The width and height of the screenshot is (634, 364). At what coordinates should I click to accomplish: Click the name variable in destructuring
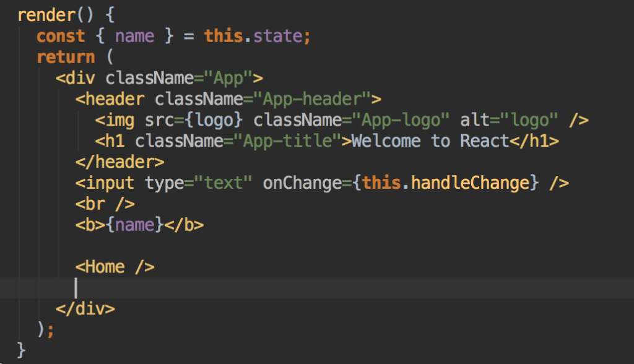pyautogui.click(x=134, y=35)
